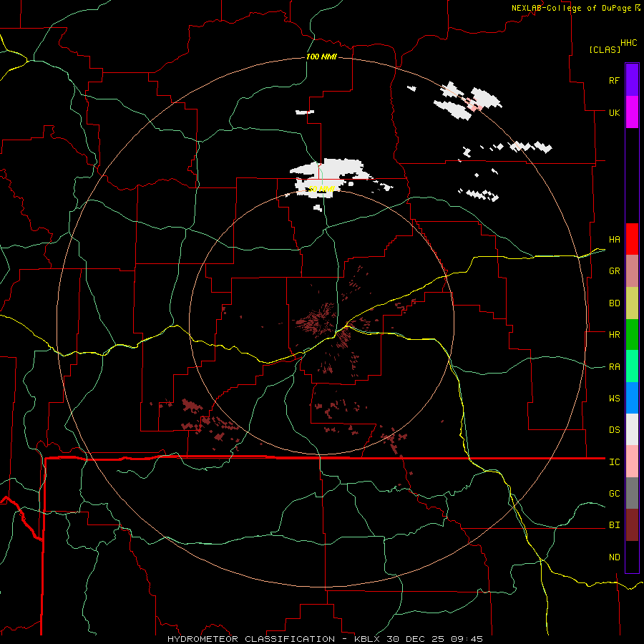644x644 pixels.
Task: Click the purple RF color swatch in legend
Action: tap(632, 80)
